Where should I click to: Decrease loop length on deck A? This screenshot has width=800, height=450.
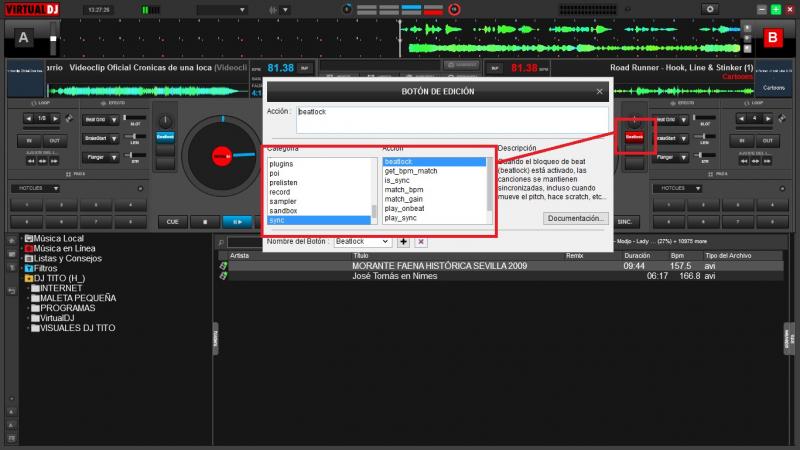[x=29, y=118]
